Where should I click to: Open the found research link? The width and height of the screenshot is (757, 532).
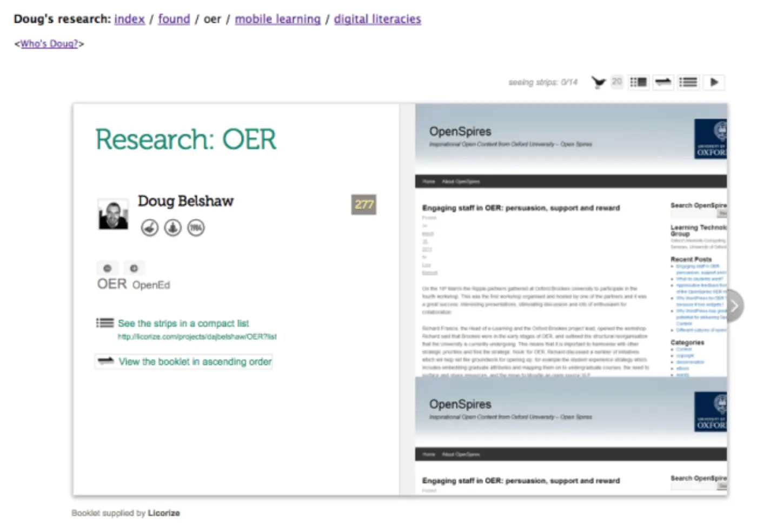(174, 19)
